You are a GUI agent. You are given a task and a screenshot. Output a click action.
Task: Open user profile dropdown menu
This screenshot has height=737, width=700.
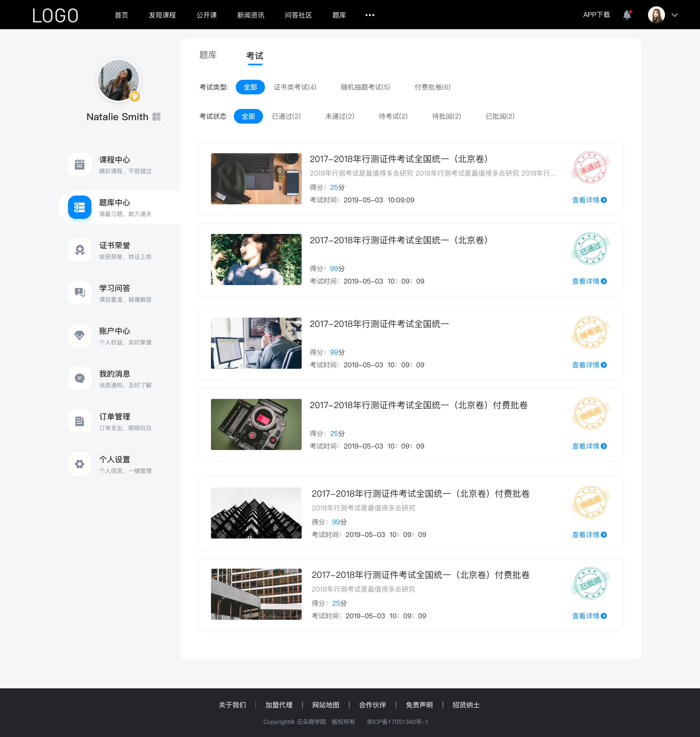click(x=677, y=15)
